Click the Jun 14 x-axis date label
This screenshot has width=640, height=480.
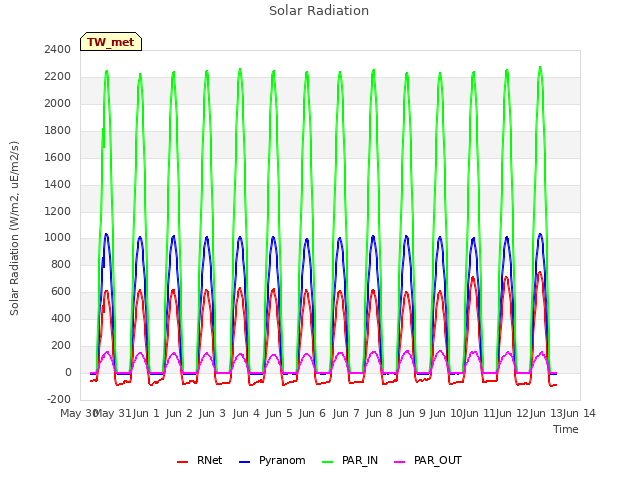(579, 413)
